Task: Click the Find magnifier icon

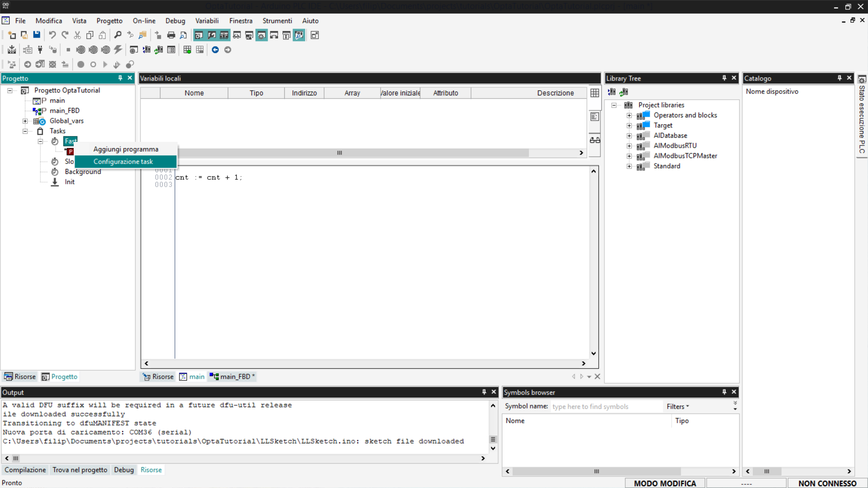Action: [118, 35]
